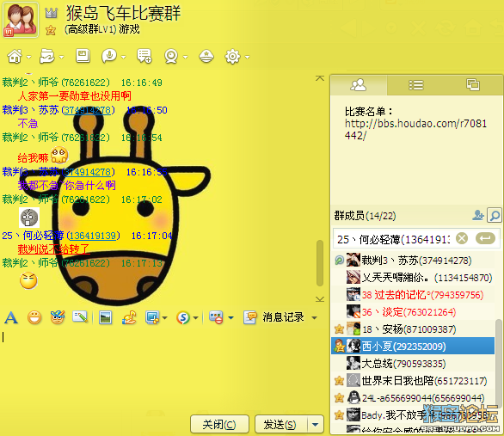Click the star icon beside group level

(51, 30)
